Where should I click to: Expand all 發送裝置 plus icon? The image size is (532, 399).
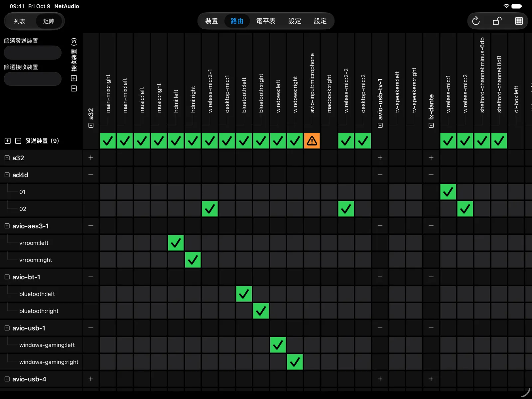tap(8, 141)
